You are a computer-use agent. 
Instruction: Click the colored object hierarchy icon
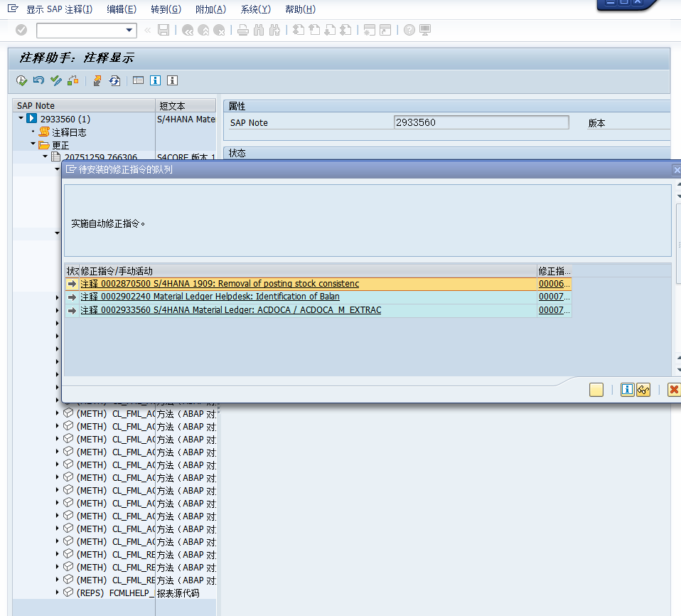point(73,80)
